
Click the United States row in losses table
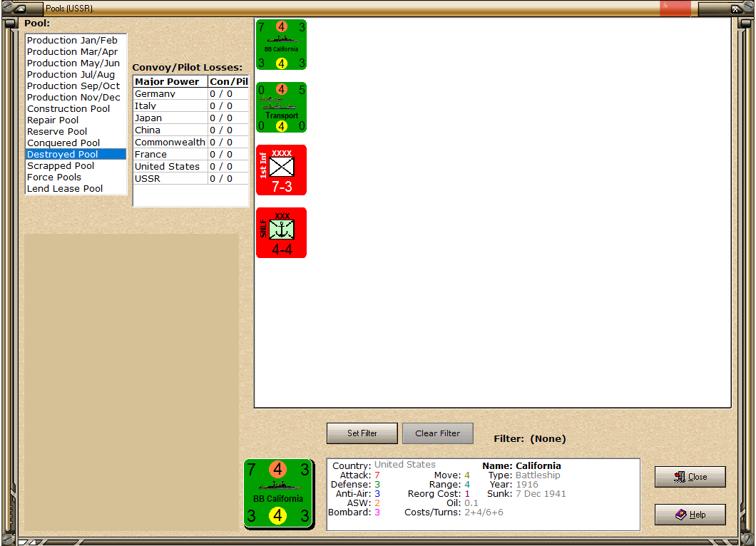191,166
